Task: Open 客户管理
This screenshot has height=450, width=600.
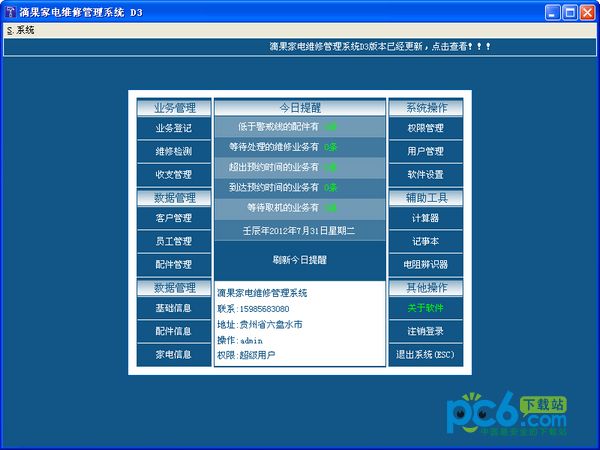Action: point(174,218)
